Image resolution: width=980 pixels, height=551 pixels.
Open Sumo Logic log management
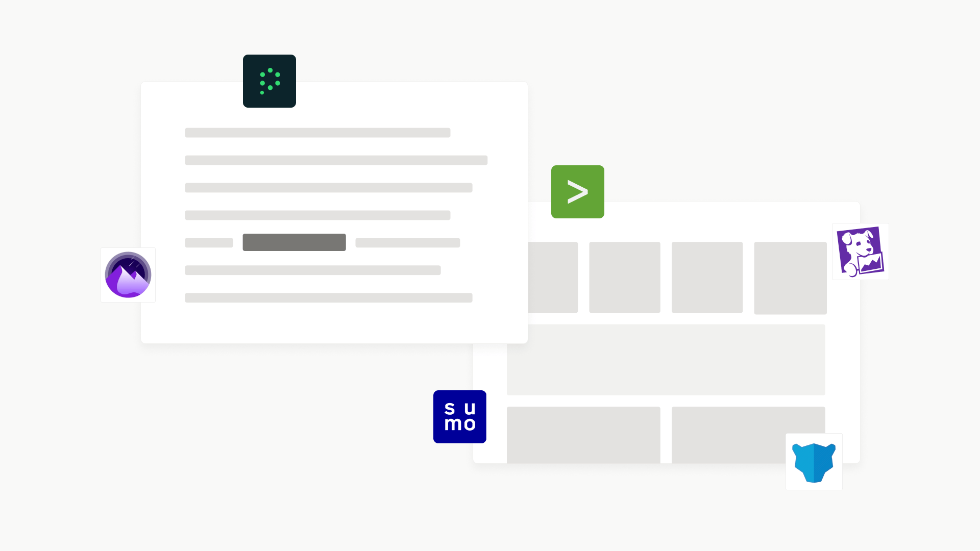460,416
